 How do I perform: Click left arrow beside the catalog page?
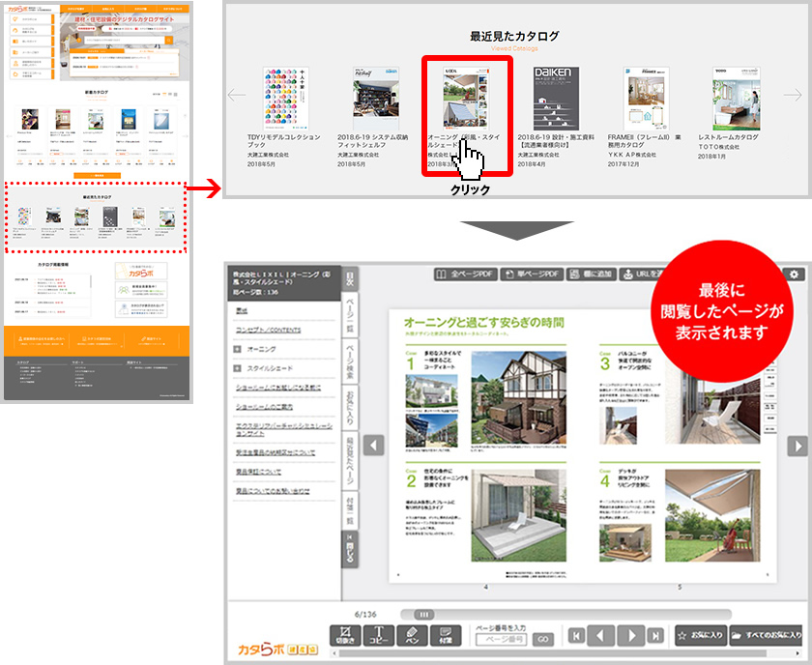[x=373, y=446]
